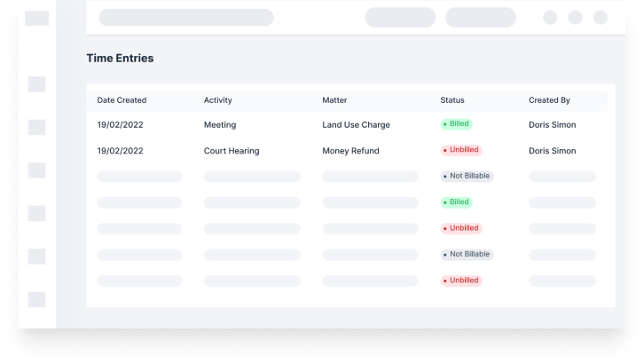The width and height of the screenshot is (644, 364).
Task: Click the first Not Billable status badge
Action: (467, 177)
